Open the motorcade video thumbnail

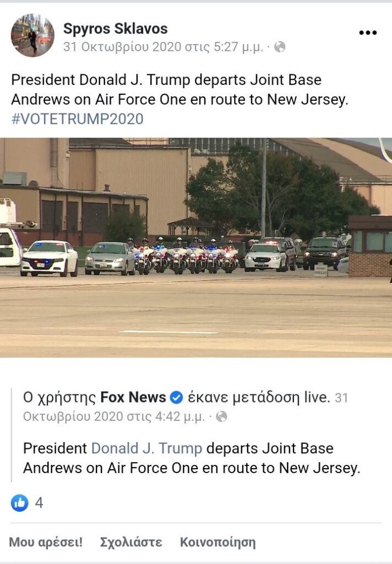[196, 247]
